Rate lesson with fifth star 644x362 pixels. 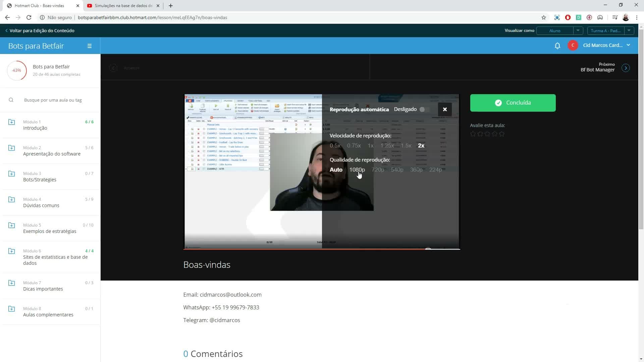tap(502, 134)
